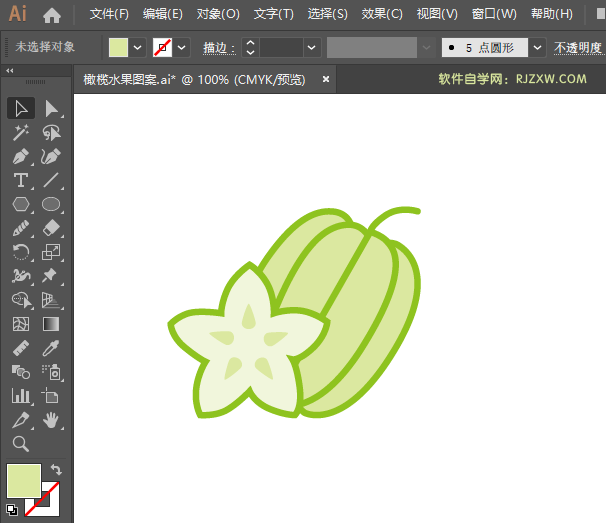Image resolution: width=606 pixels, height=523 pixels.
Task: Select the Pencil tool
Action: (x=21, y=228)
